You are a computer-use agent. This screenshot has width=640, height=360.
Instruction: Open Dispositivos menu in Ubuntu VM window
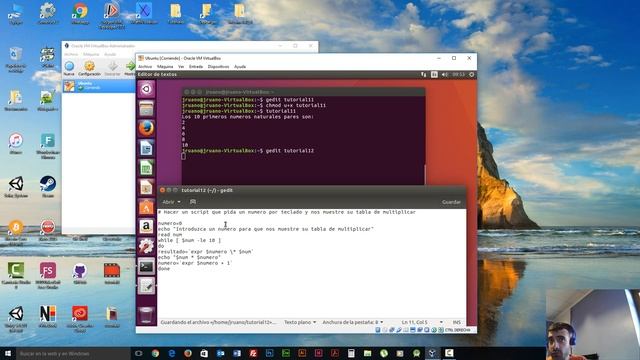pos(218,67)
